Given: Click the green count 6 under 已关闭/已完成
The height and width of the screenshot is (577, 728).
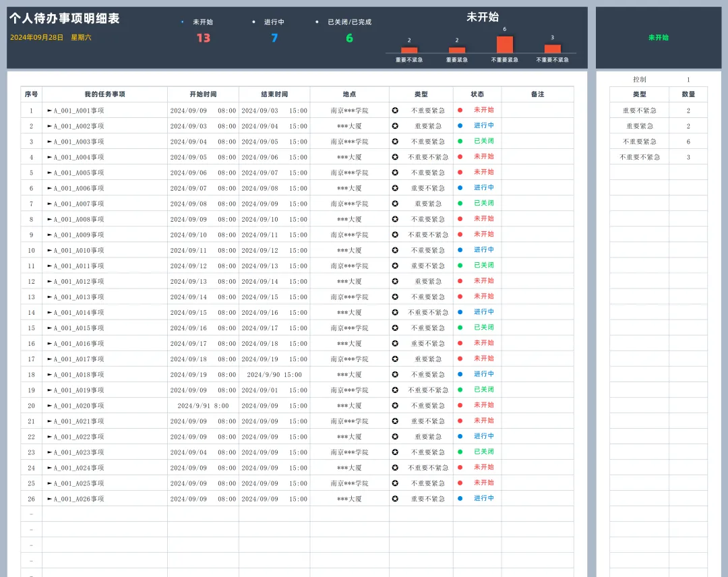Looking at the screenshot, I should (x=350, y=38).
